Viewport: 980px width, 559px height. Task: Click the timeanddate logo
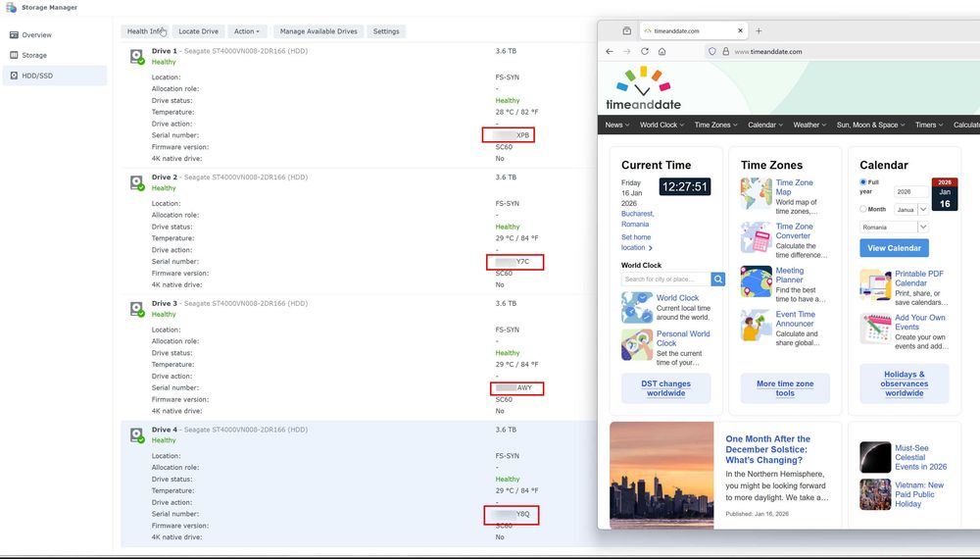coord(643,88)
